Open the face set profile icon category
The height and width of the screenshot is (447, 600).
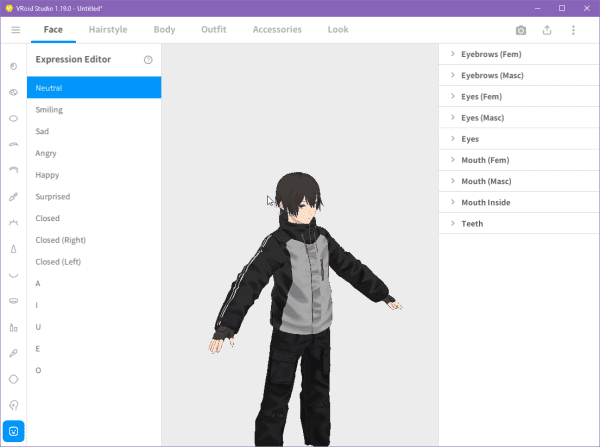point(13,67)
